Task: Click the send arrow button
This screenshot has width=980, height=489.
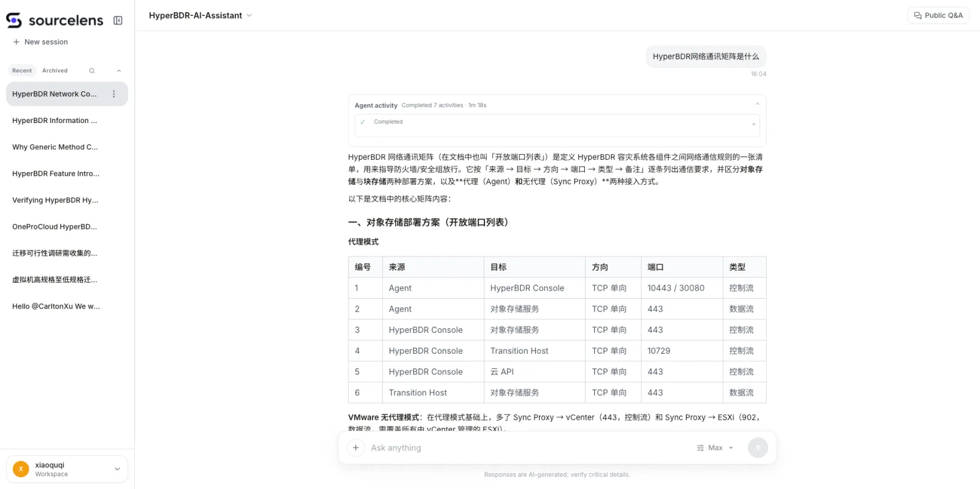Action: (x=758, y=448)
